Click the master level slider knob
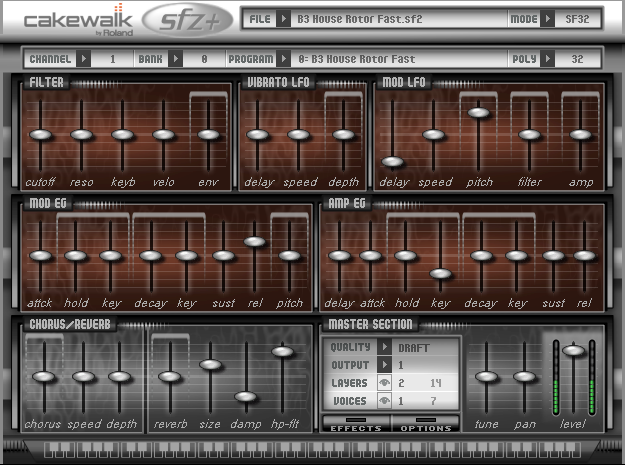The width and height of the screenshot is (625, 465). [573, 351]
